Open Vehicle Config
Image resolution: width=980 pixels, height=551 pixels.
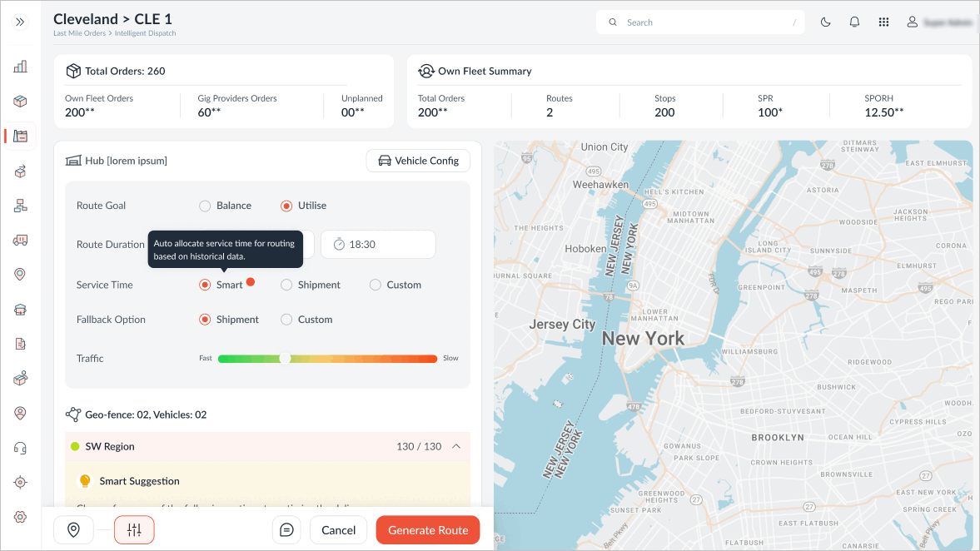(x=418, y=161)
